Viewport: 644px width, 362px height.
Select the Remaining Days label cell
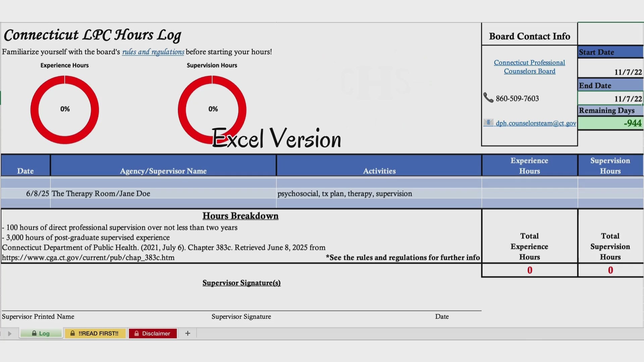(610, 110)
